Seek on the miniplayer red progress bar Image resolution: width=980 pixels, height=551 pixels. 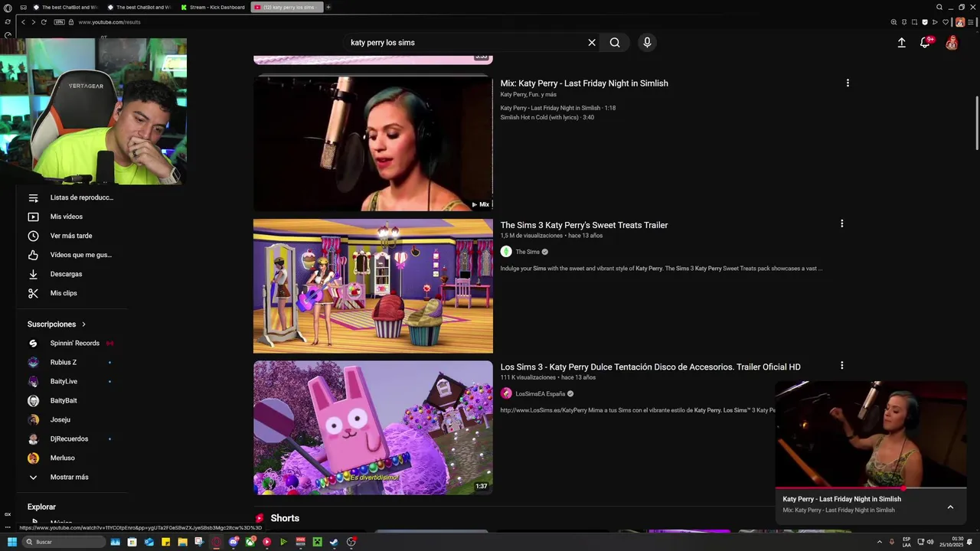click(871, 488)
